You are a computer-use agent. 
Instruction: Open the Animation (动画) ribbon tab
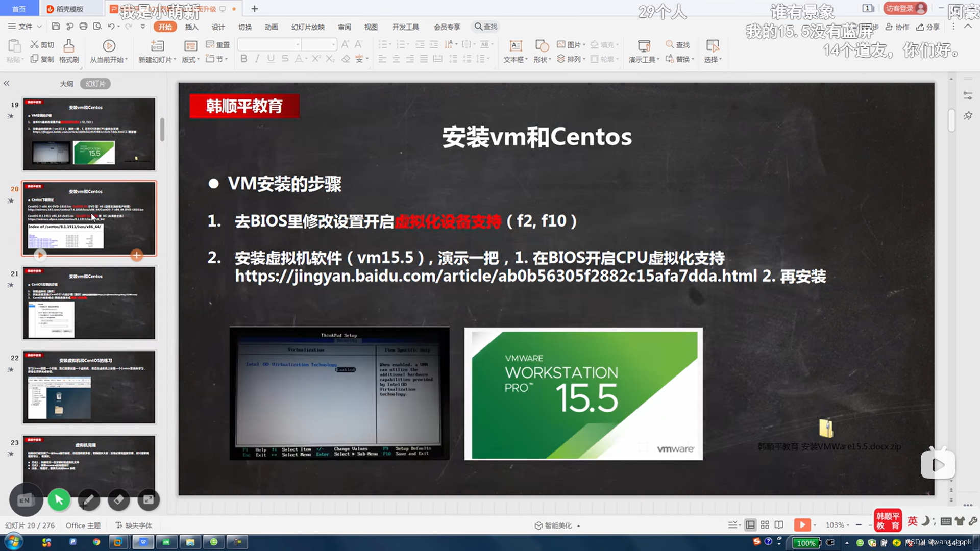pyautogui.click(x=271, y=27)
